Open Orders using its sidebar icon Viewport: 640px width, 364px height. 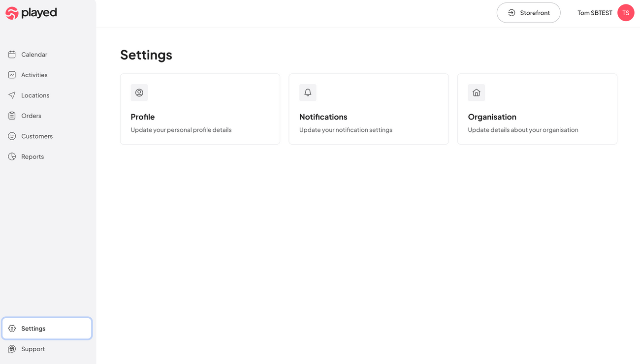click(x=12, y=115)
